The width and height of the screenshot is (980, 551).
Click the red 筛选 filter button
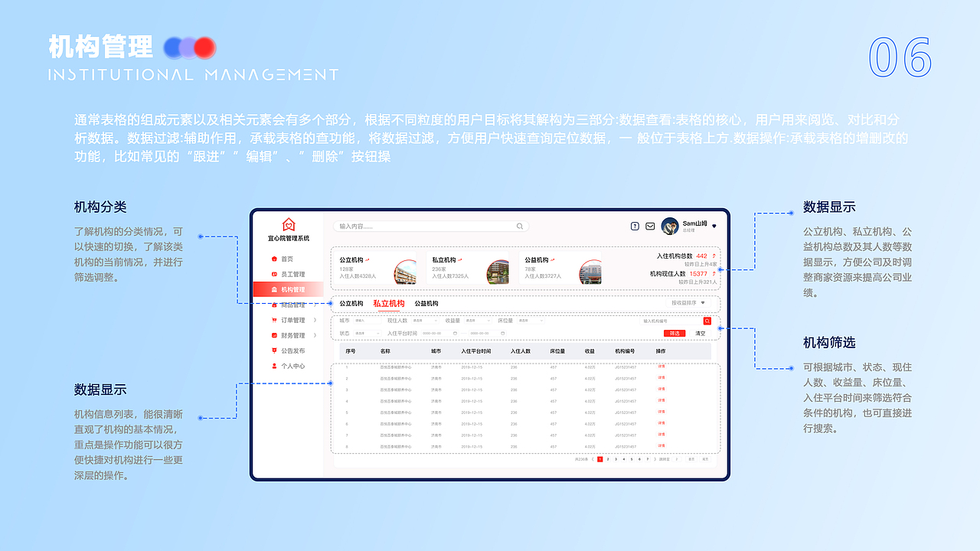pyautogui.click(x=675, y=334)
